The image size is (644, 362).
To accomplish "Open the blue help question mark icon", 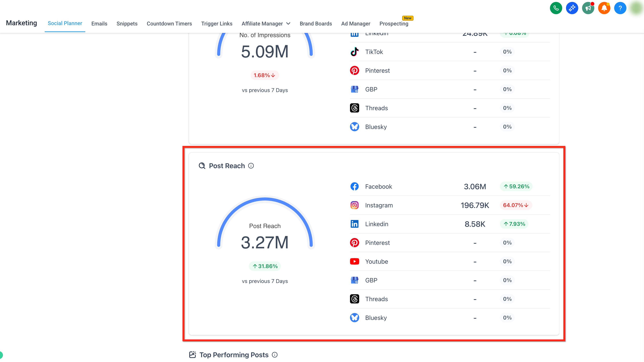I will click(620, 8).
